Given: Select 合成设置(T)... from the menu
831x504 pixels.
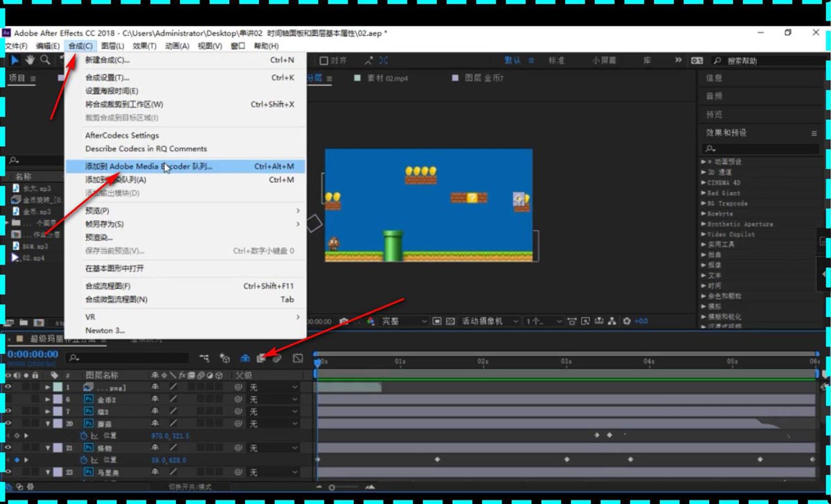Looking at the screenshot, I should click(107, 78).
